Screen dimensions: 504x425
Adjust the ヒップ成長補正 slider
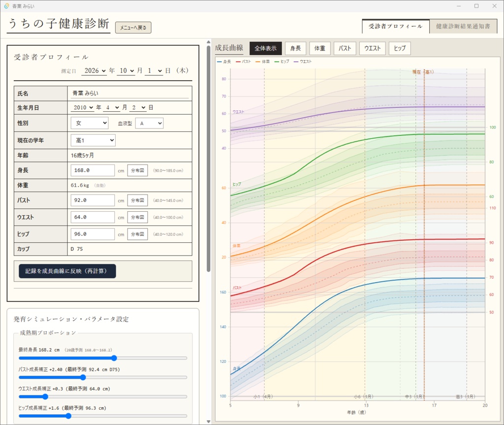103,416
